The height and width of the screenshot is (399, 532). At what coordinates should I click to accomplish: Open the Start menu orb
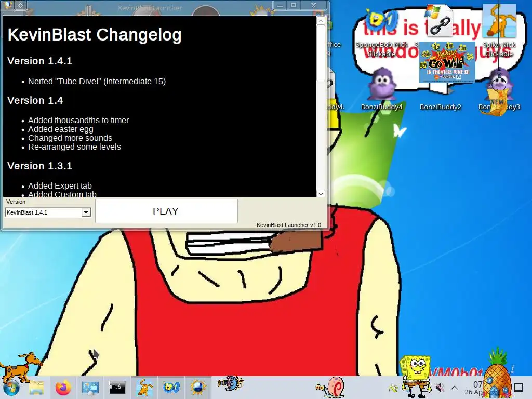11,388
